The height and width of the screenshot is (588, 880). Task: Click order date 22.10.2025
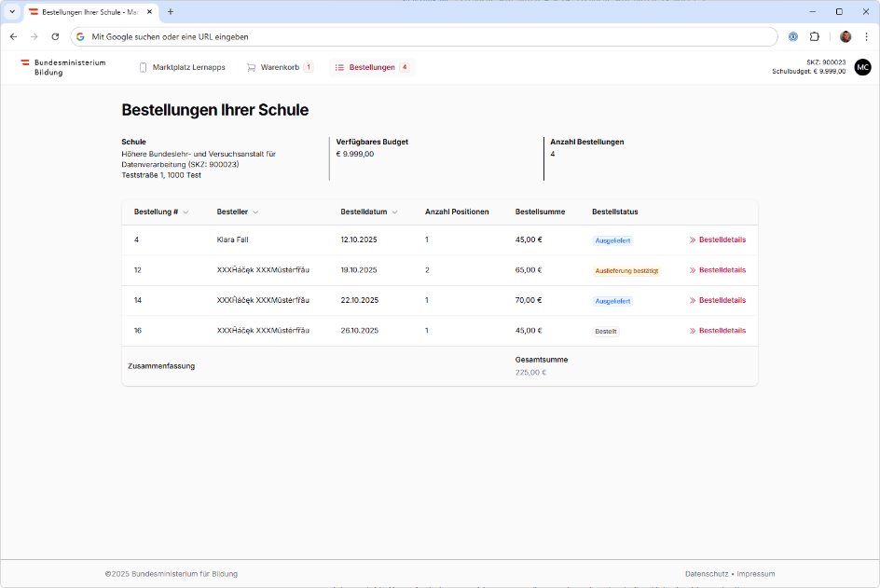point(359,300)
